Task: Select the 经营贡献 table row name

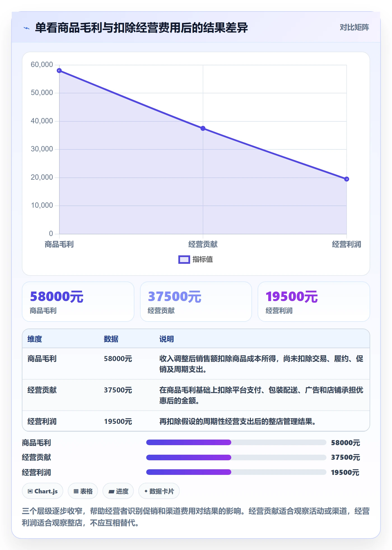Action: [x=42, y=390]
